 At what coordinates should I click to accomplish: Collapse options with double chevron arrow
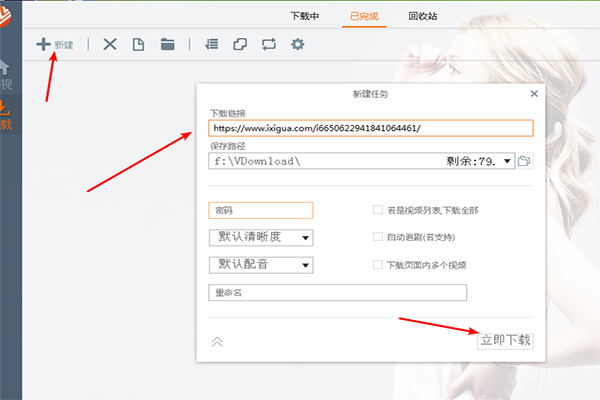coord(217,341)
